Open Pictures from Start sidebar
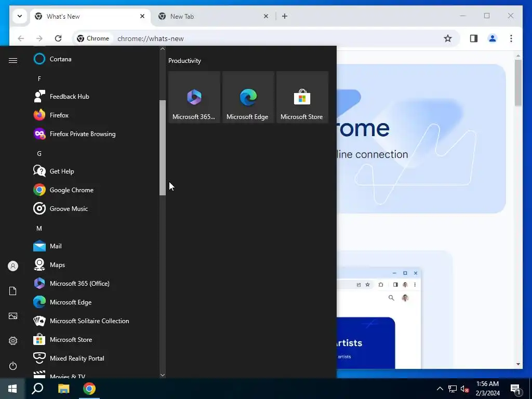The width and height of the screenshot is (532, 399). pos(13,316)
